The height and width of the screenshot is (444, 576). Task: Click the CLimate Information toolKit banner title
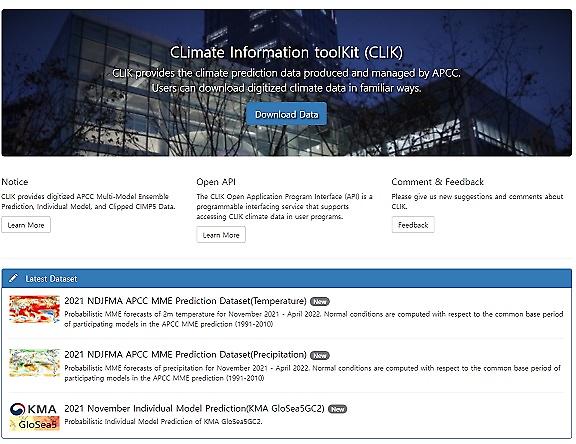286,52
